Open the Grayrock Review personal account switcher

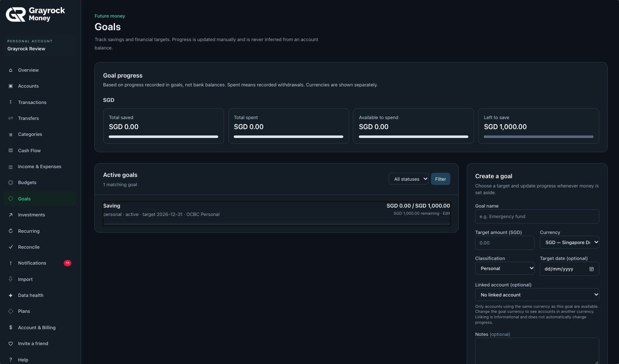coord(40,45)
